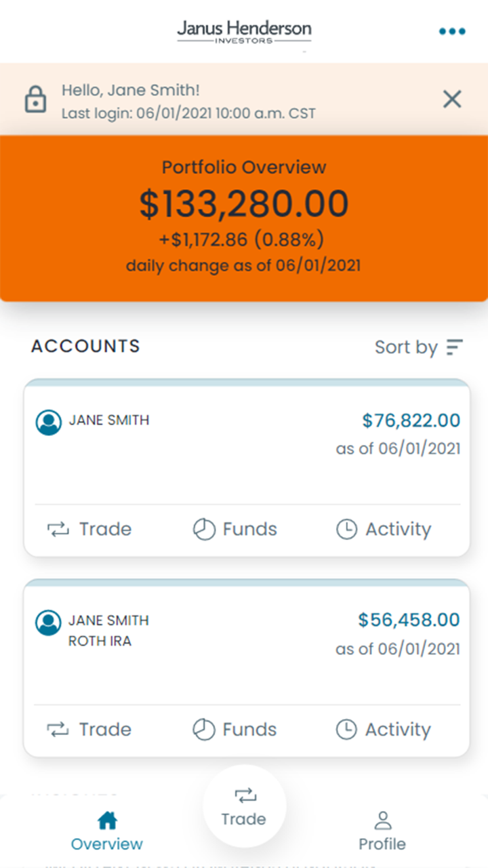Open Activity for Jane Smith account

point(384,529)
